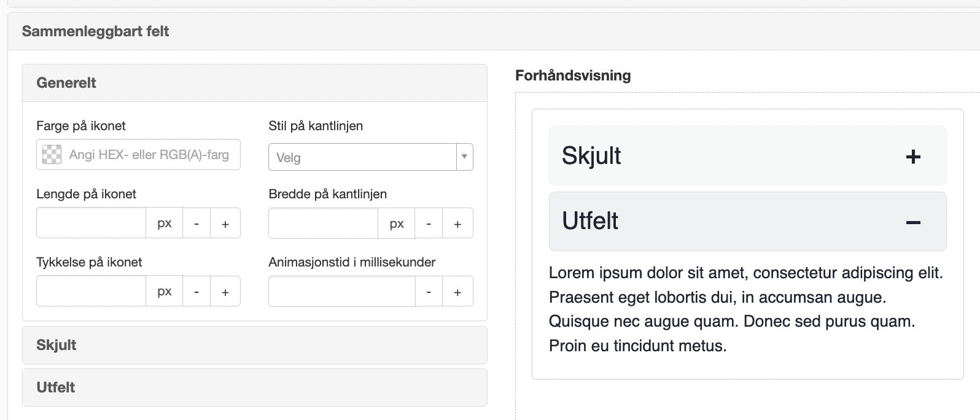This screenshot has width=980, height=420.
Task: Increase Animasjonstid i millisekunder value
Action: point(457,292)
